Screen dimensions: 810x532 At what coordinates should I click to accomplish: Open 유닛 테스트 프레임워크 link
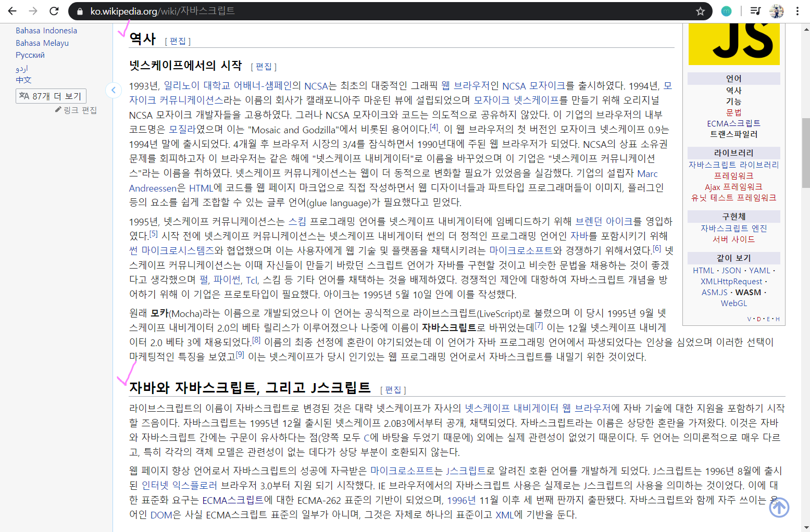[x=733, y=197]
